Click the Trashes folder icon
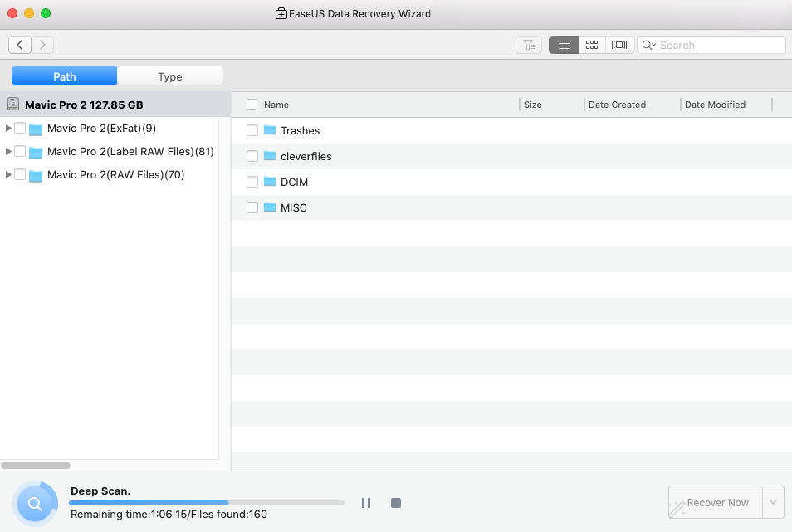Viewport: 792px width, 532px height. tap(270, 130)
